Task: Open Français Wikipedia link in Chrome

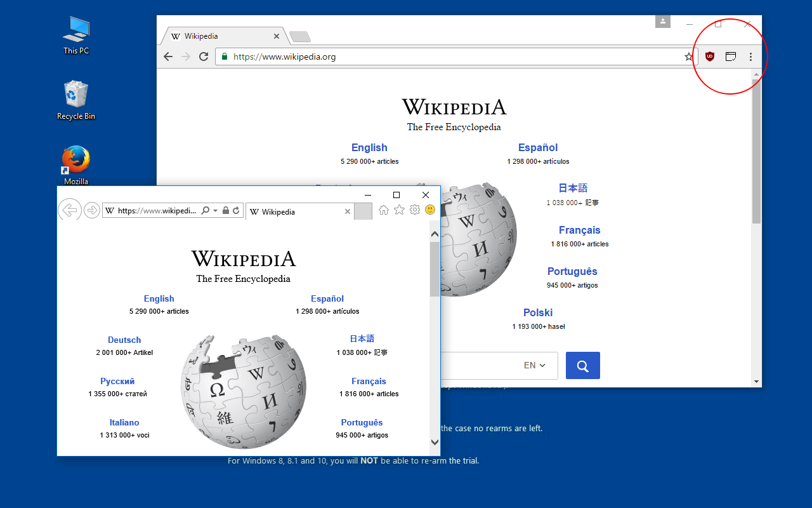Action: pyautogui.click(x=580, y=230)
